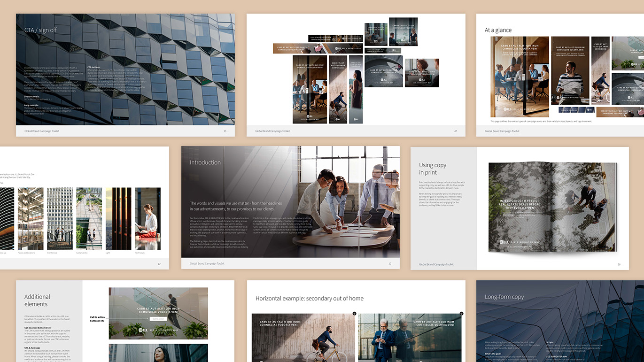The height and width of the screenshot is (362, 644).
Task: Click 'Global Brand Campaign Toolkit' footer on CTA slide
Action: 42,131
